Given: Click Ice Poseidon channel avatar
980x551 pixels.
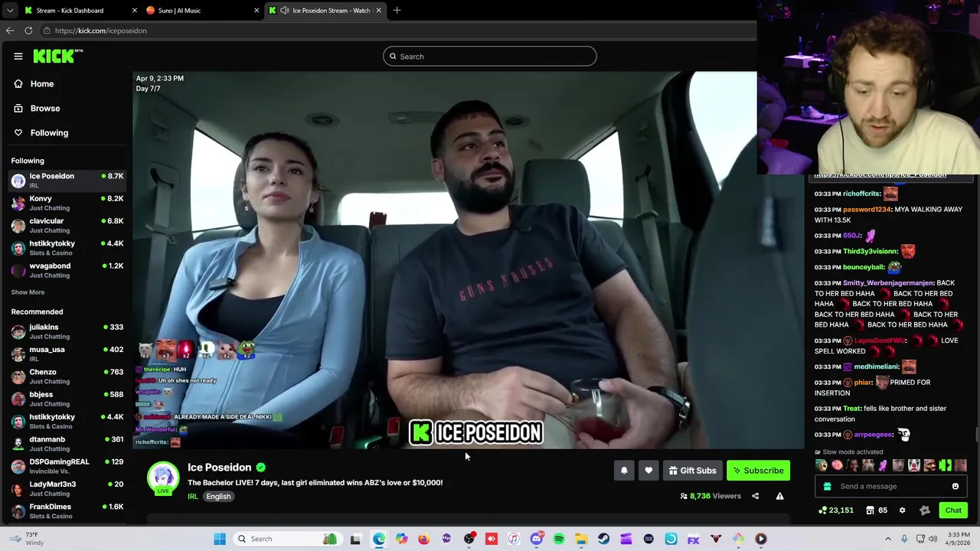Looking at the screenshot, I should click(x=163, y=478).
